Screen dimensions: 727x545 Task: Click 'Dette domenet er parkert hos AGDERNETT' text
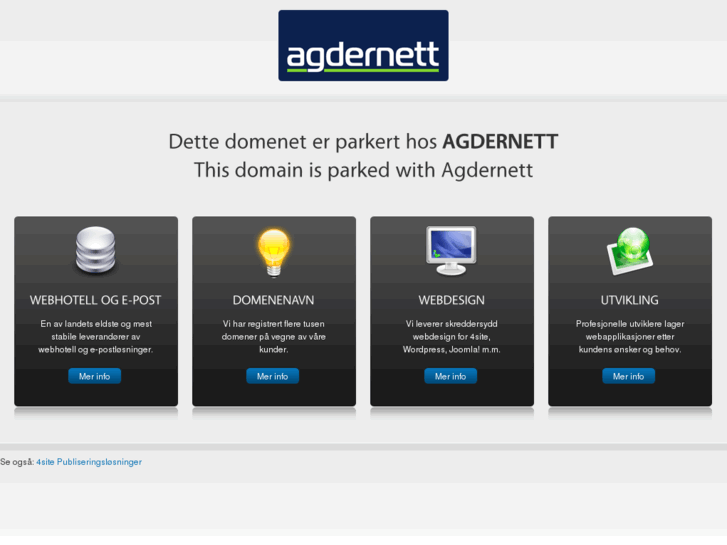coord(363,141)
